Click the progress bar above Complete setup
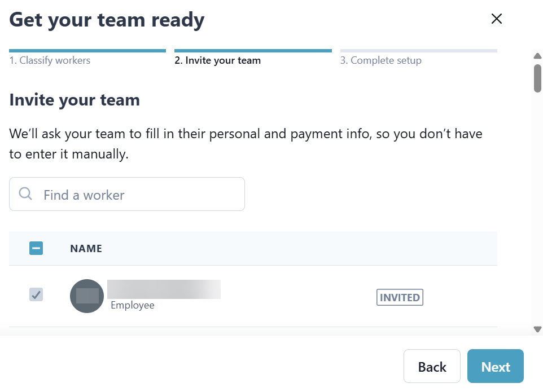The image size is (543, 392). click(418, 51)
